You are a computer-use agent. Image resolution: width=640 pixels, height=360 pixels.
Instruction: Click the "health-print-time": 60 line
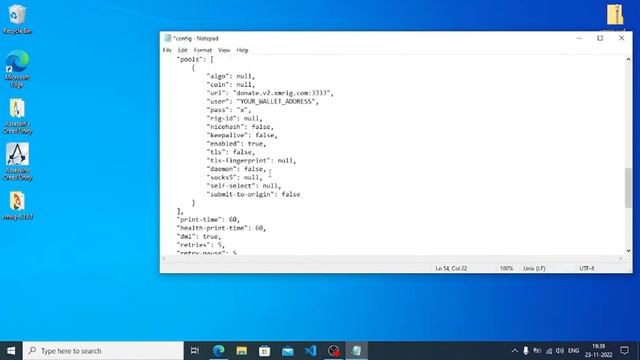coord(221,228)
